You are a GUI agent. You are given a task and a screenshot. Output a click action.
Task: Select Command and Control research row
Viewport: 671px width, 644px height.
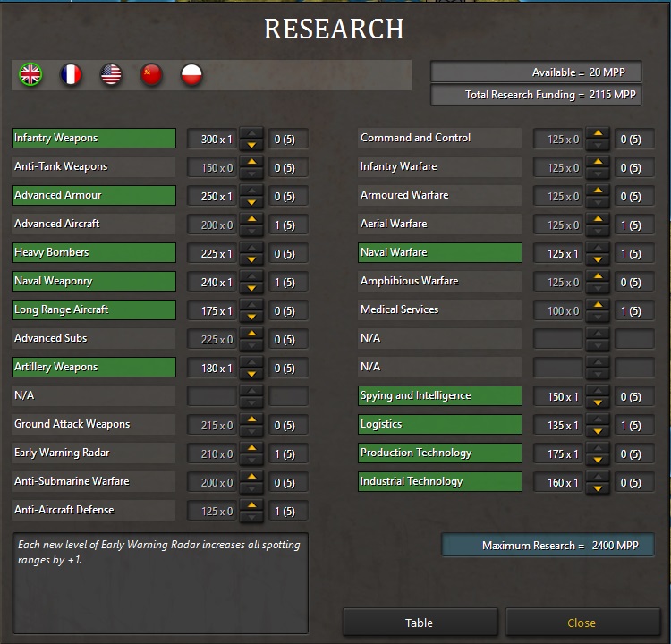tap(440, 139)
